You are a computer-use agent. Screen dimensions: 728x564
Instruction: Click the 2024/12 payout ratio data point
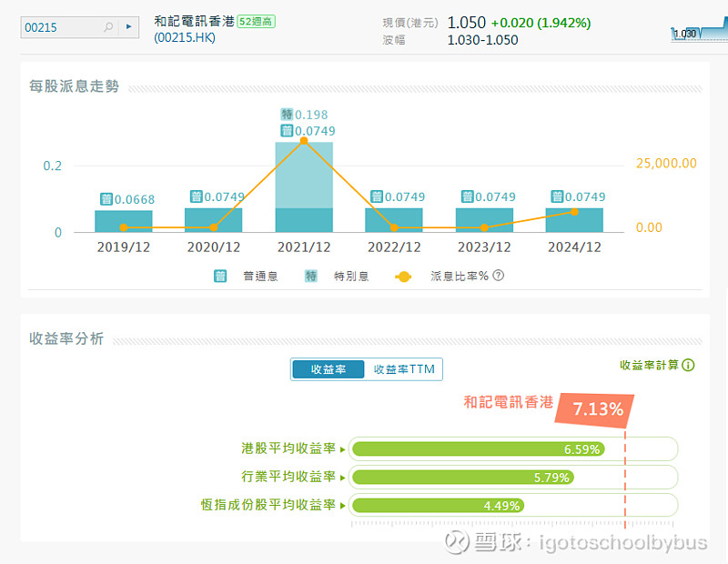pos(574,212)
